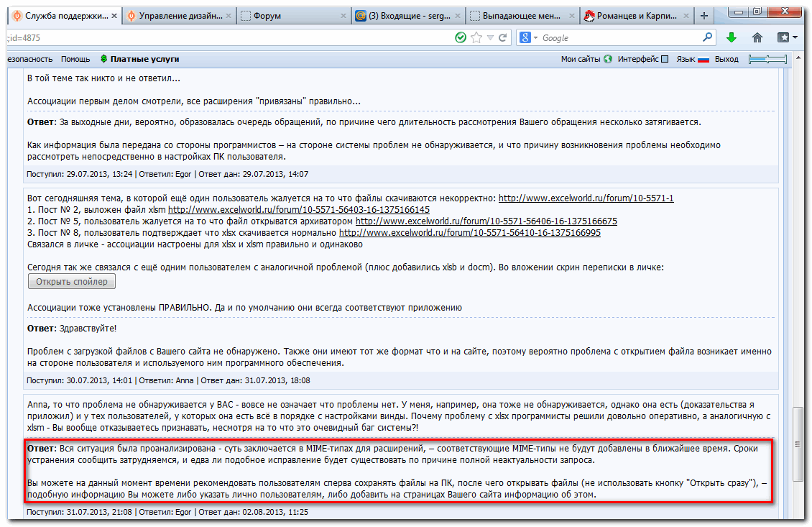Click the text 'Ответ дан: 31.07.2013, 18:08'
The width and height of the screenshot is (812, 527).
255,380
